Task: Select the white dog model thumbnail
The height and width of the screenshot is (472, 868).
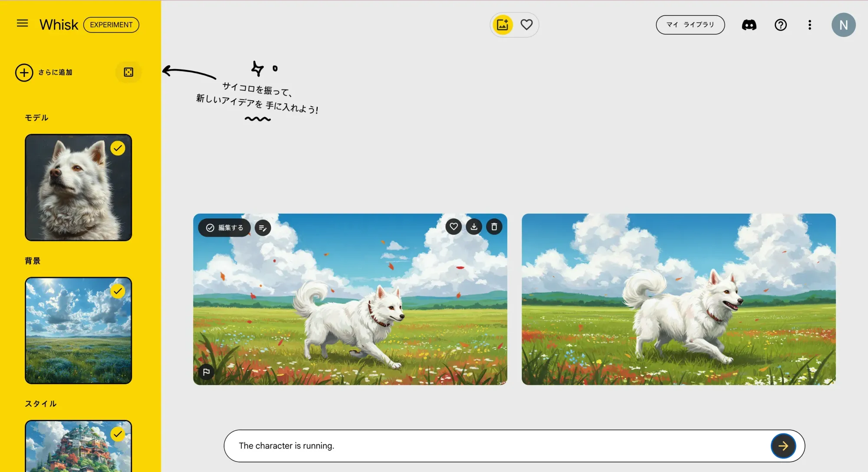Action: [78, 187]
